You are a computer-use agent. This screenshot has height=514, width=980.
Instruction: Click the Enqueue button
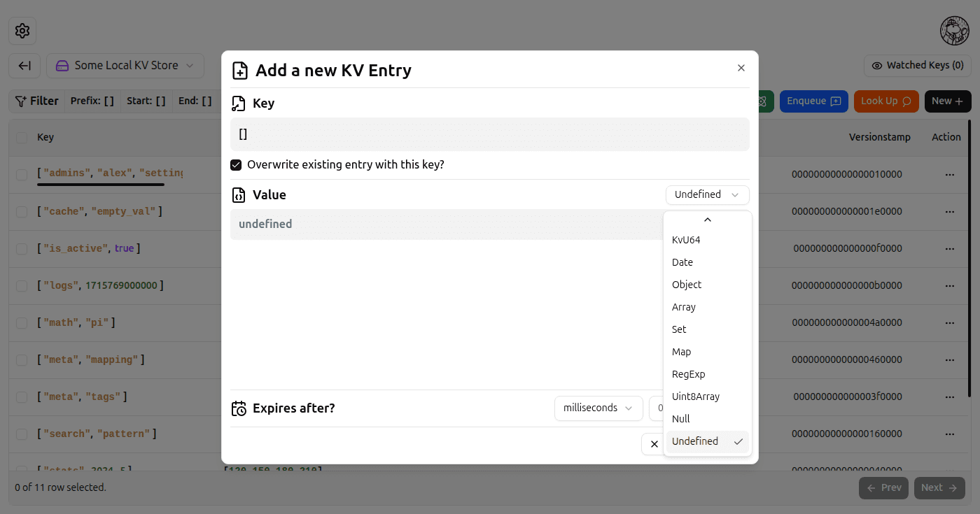(x=813, y=101)
